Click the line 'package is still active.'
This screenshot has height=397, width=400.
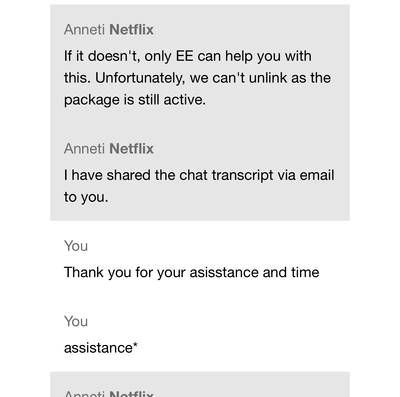click(x=135, y=100)
